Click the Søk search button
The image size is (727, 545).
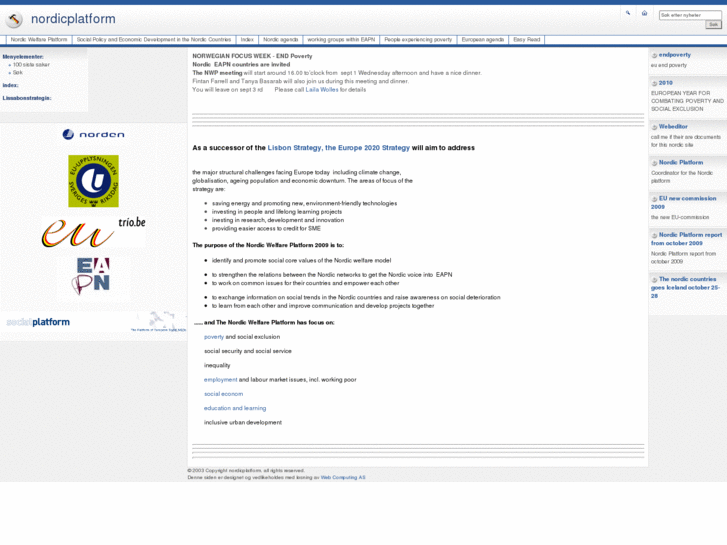(714, 25)
